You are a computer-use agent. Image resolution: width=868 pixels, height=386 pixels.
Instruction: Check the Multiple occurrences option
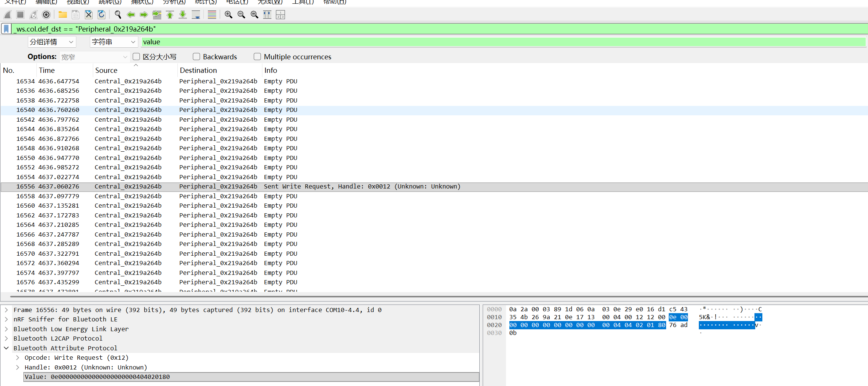click(257, 57)
